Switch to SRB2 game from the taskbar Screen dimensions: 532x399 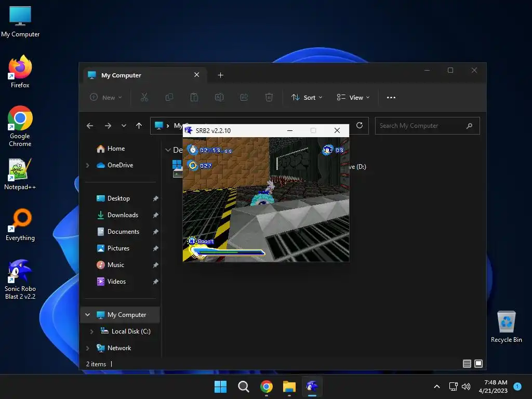tap(312, 387)
